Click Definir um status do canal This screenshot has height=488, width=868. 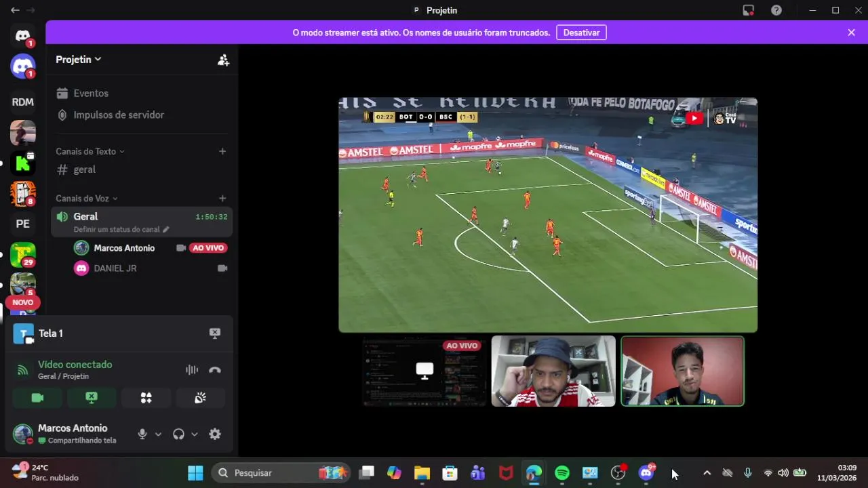point(121,230)
